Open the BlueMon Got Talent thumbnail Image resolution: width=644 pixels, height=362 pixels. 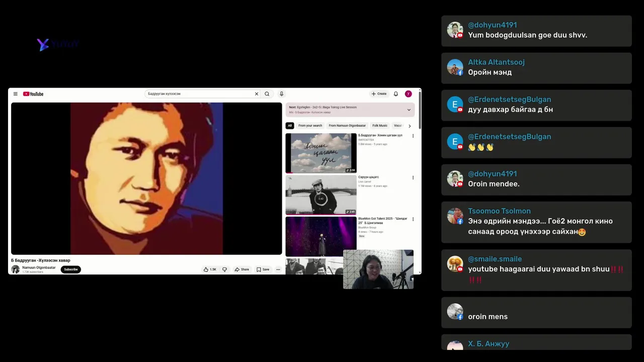click(x=321, y=236)
